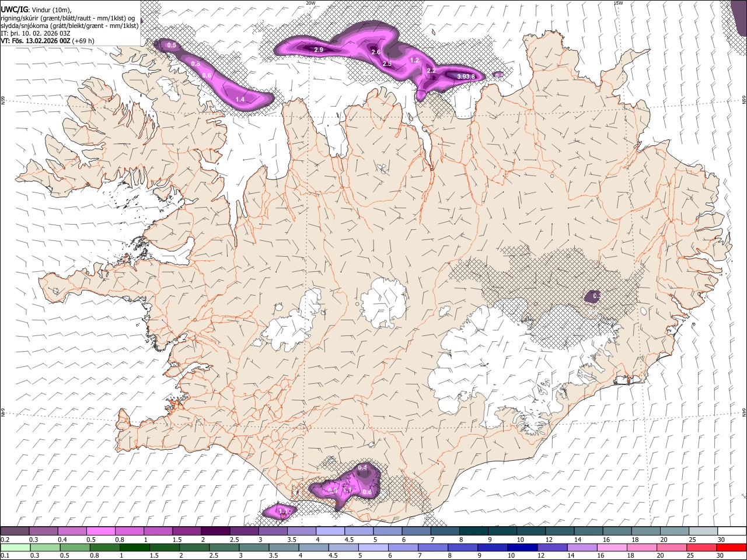Pick red lower legend swatch after 30

point(732,547)
